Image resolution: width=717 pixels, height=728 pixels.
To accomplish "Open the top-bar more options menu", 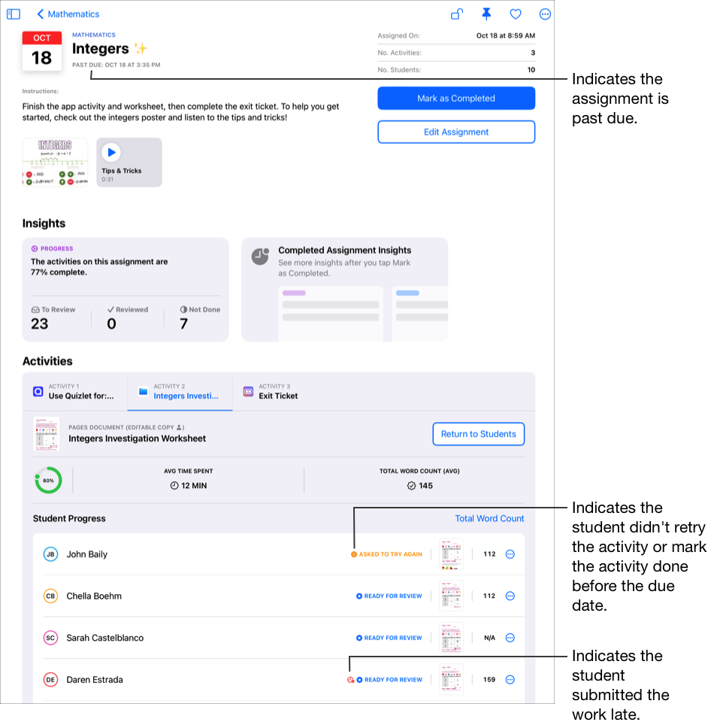I will coord(545,14).
